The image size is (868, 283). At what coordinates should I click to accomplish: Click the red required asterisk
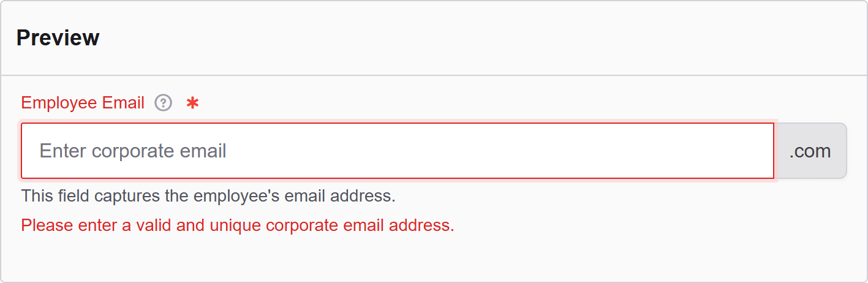[192, 104]
